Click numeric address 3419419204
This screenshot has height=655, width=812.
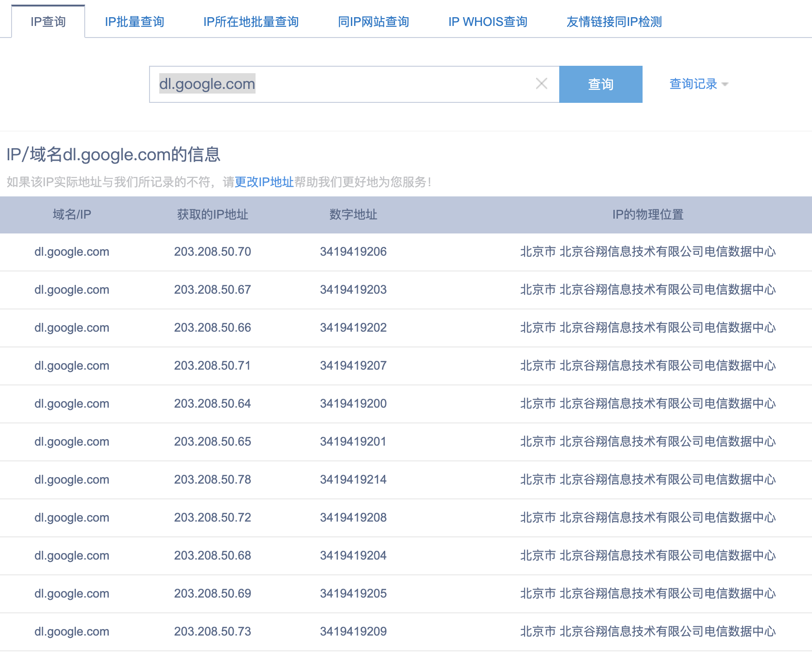click(353, 555)
